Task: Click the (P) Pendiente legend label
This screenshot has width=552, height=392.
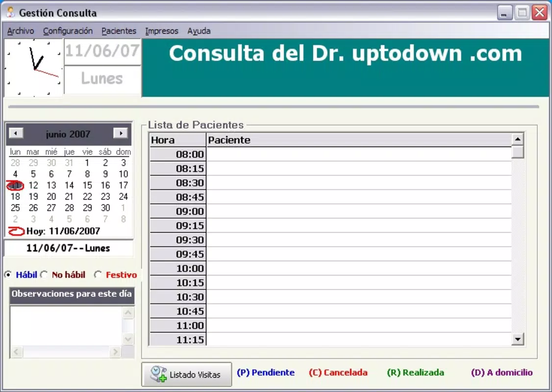Action: click(x=266, y=372)
